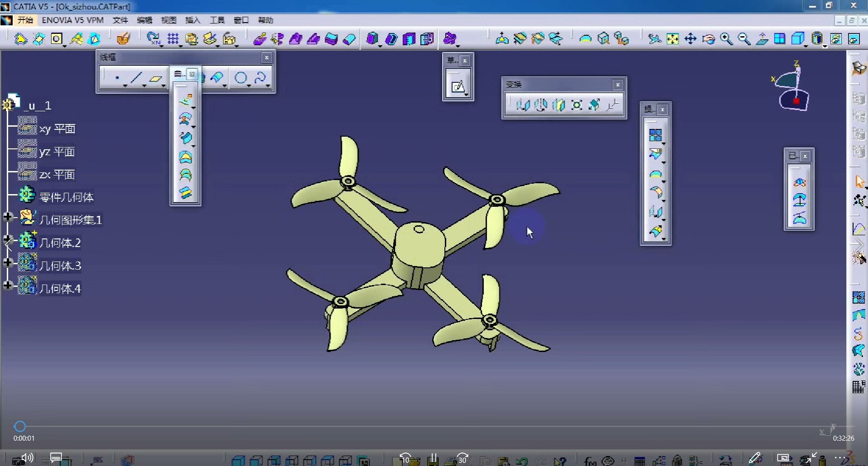Click the Scaling icon in 变换 toolbar
This screenshot has height=466, width=868.
pos(576,105)
